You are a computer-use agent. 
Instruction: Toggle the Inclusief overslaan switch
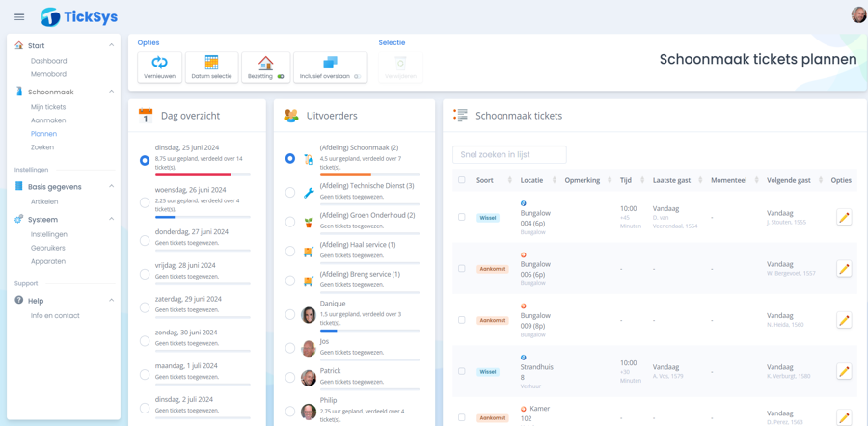coord(357,76)
